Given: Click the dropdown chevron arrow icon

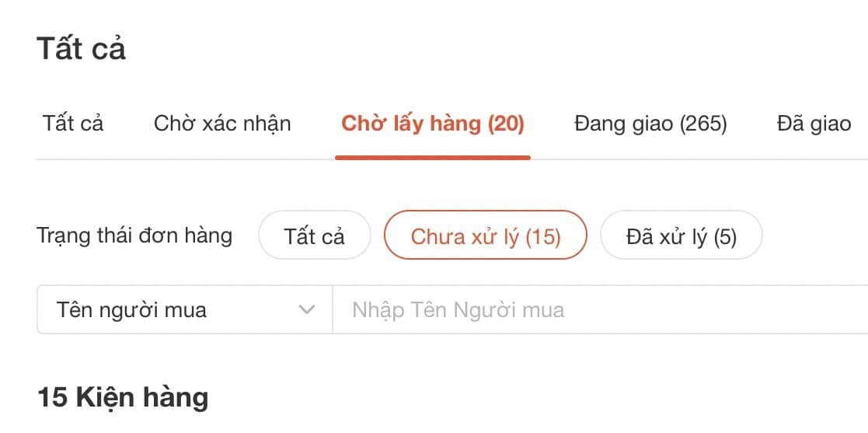Looking at the screenshot, I should pos(307,310).
